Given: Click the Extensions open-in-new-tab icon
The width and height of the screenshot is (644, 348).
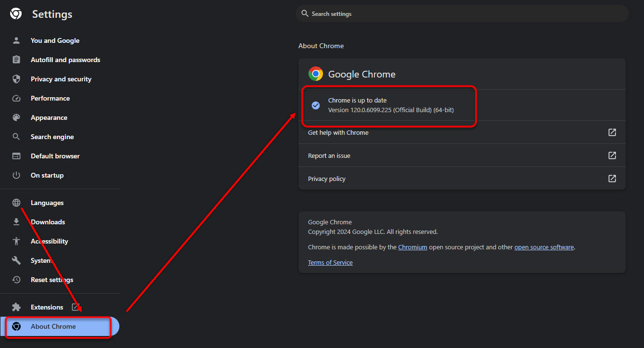Looking at the screenshot, I should tap(76, 307).
